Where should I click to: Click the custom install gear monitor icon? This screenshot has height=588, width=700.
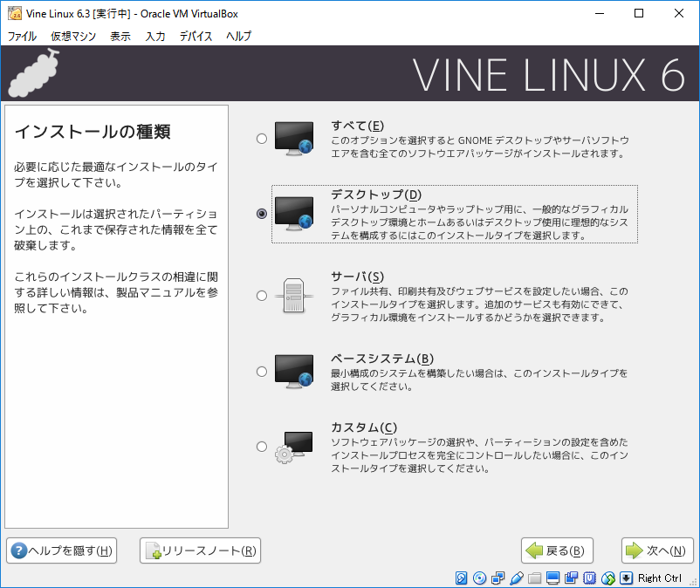point(293,447)
